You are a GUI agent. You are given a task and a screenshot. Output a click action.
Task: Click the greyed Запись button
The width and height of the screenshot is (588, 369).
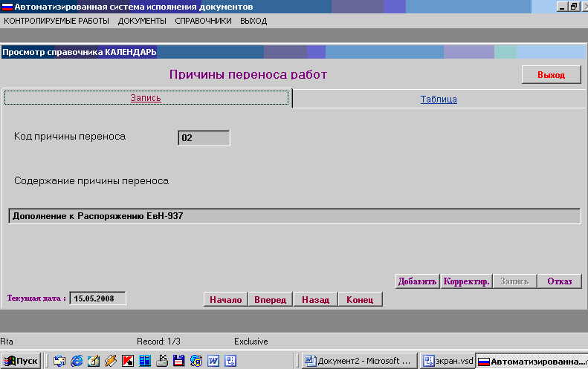514,281
